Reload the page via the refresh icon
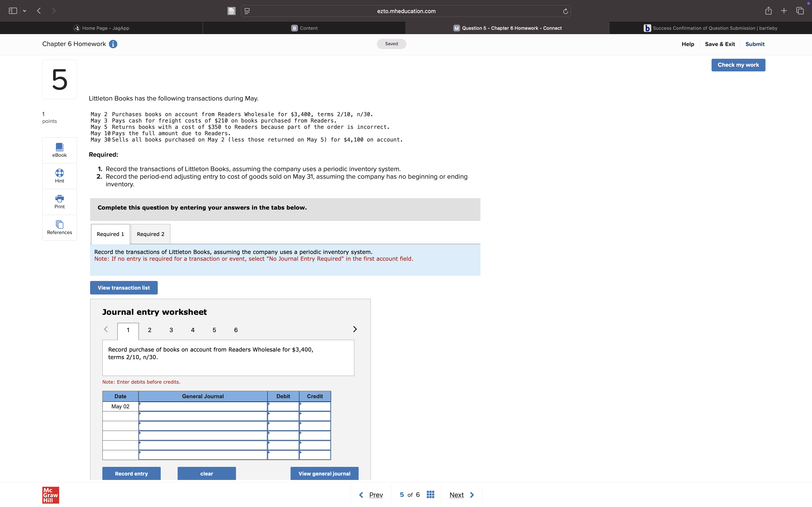Image resolution: width=812 pixels, height=507 pixels. click(565, 11)
